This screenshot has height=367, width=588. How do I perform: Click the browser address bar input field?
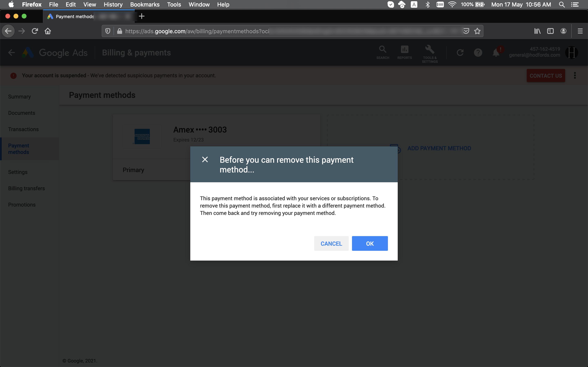(x=292, y=31)
